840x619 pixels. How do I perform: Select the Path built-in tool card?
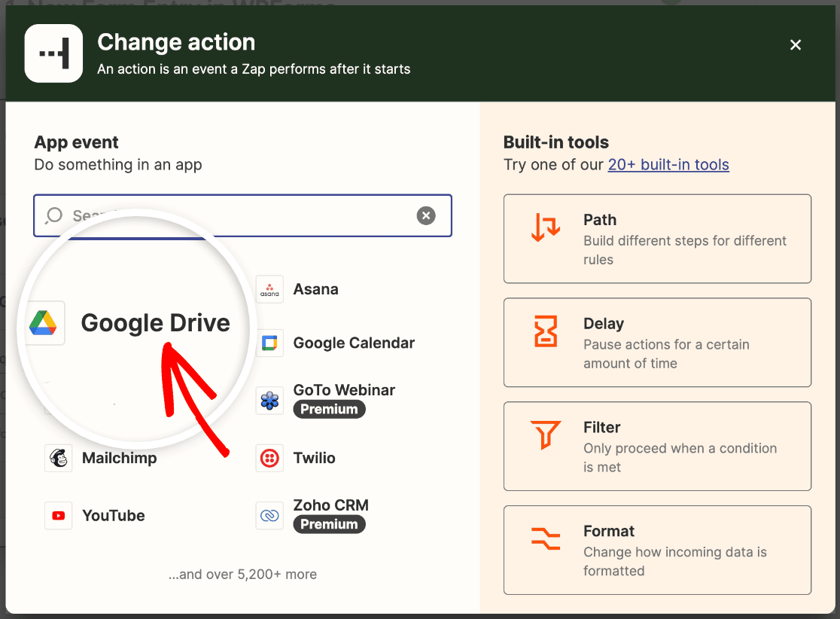(657, 239)
